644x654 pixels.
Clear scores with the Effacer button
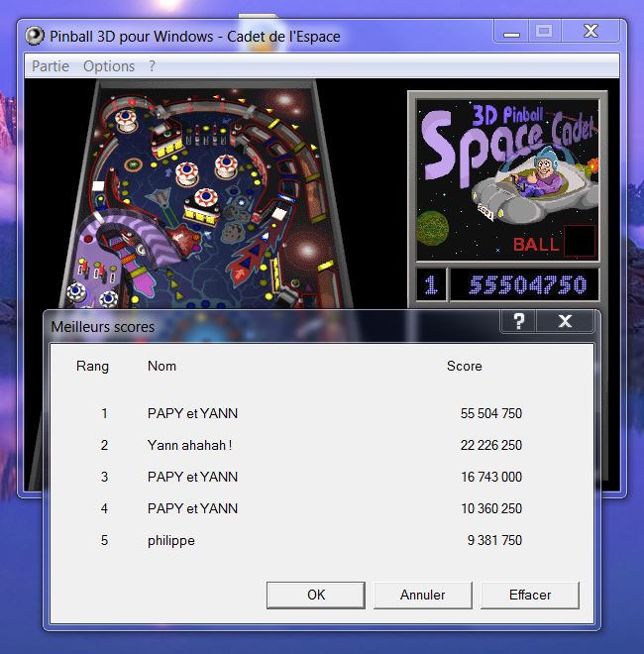click(x=530, y=595)
